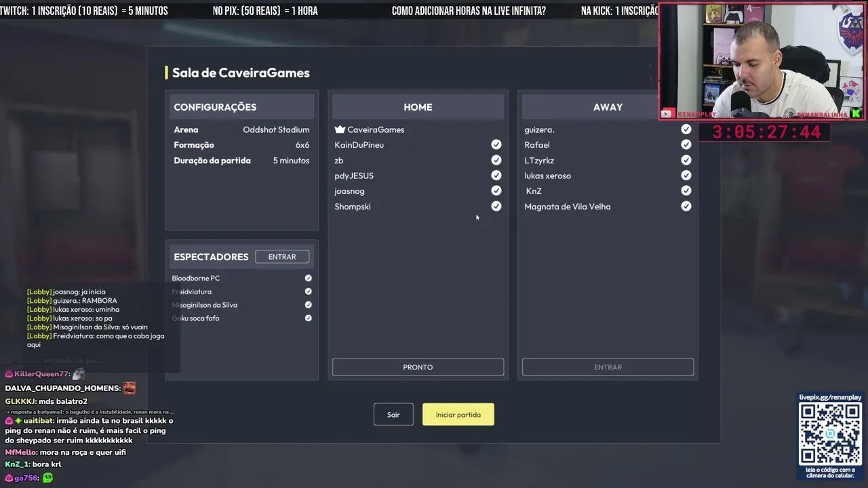Click the badge icon before KillerQueen77
Viewport: 868px width, 488px height.
tap(9, 374)
